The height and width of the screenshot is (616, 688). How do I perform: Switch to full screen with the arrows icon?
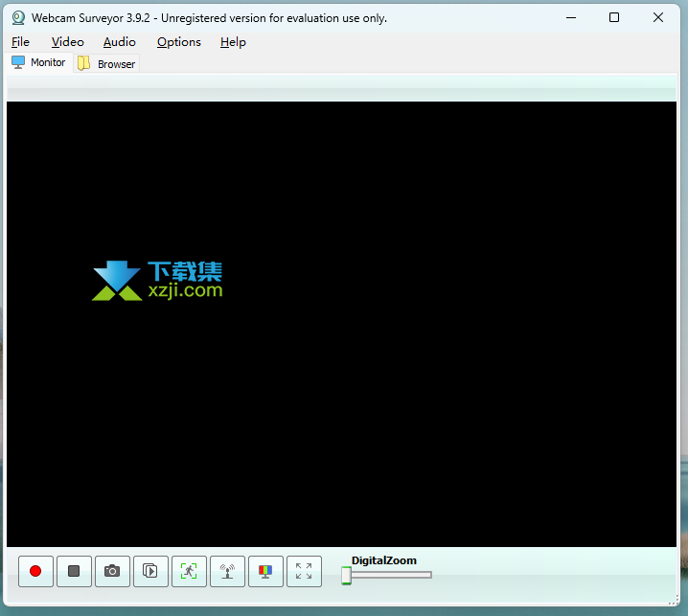click(x=304, y=571)
